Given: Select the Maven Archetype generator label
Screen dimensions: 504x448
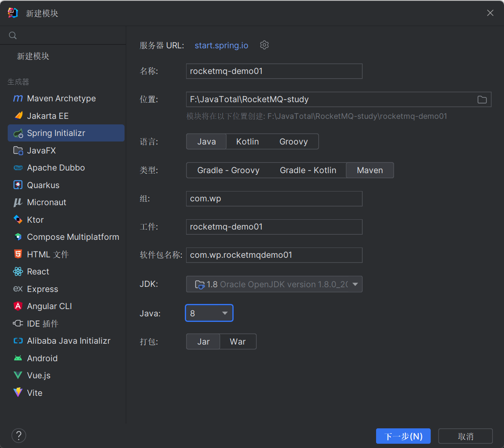Looking at the screenshot, I should (x=61, y=98).
